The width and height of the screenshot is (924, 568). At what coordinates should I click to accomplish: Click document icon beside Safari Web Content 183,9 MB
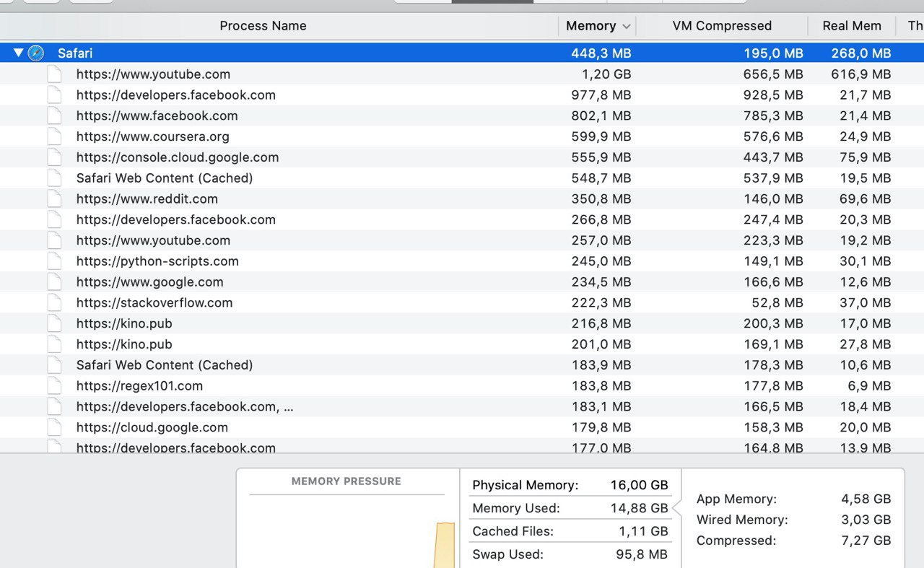[x=55, y=364]
